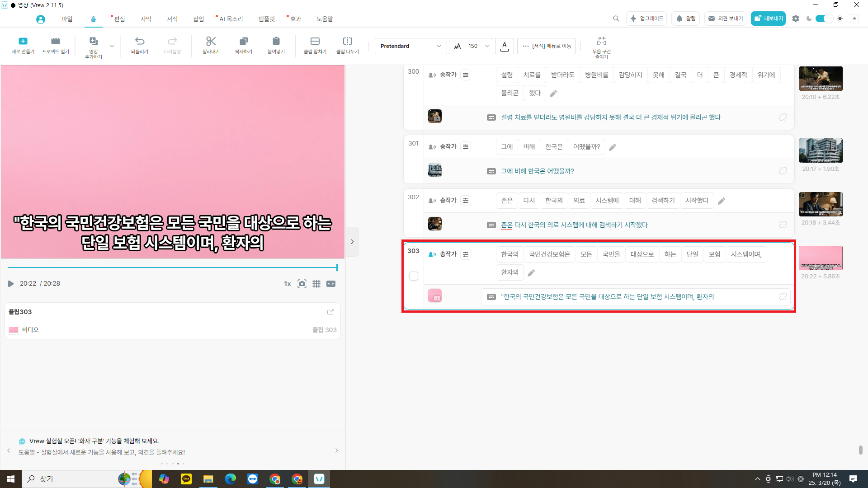The height and width of the screenshot is (488, 868).
Task: Check the clip 303 selection checkbox
Action: (413, 276)
